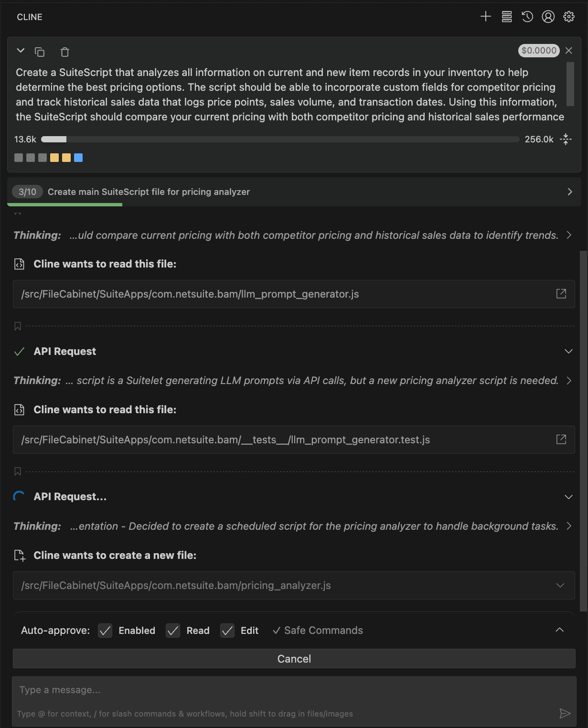Copy the task prompt text
Screen dimensions: 588x728
[x=40, y=52]
